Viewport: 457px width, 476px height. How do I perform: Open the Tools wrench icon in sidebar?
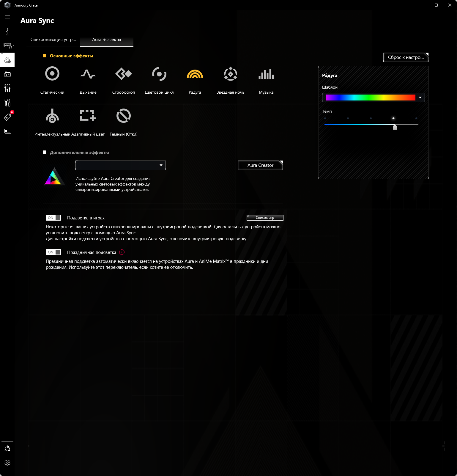(7, 103)
